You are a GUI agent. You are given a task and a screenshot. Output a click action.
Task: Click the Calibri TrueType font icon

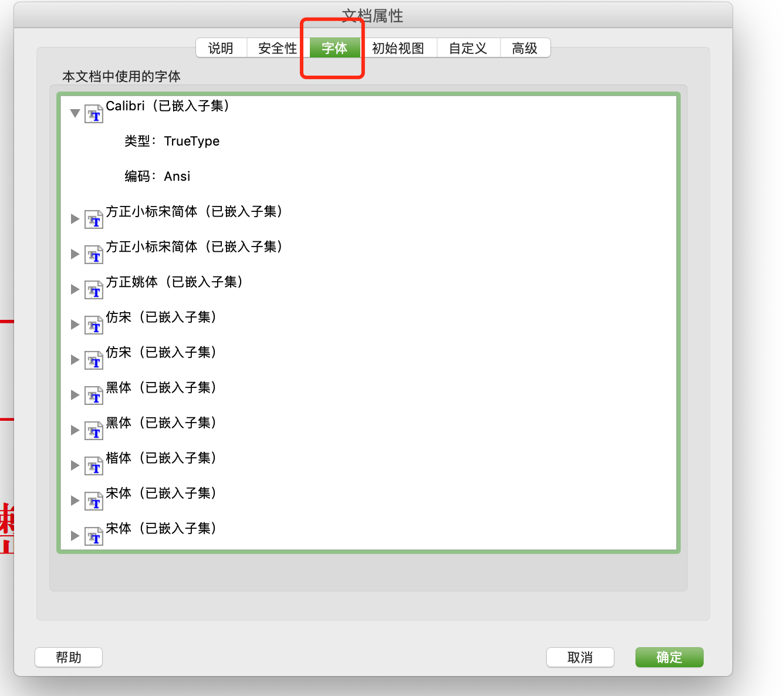94,113
